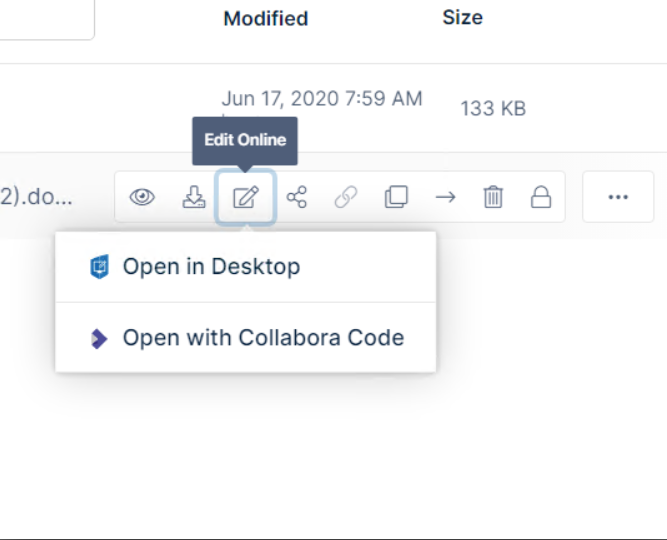The width and height of the screenshot is (667, 540).
Task: Click the Edit Online pencil icon
Action: click(245, 197)
